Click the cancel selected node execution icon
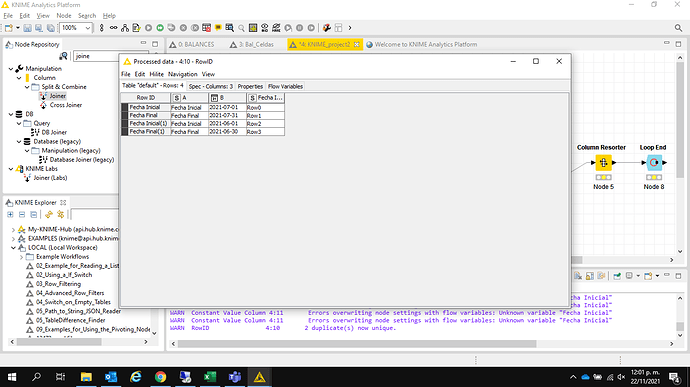The height and width of the screenshot is (387, 690). 183,28
